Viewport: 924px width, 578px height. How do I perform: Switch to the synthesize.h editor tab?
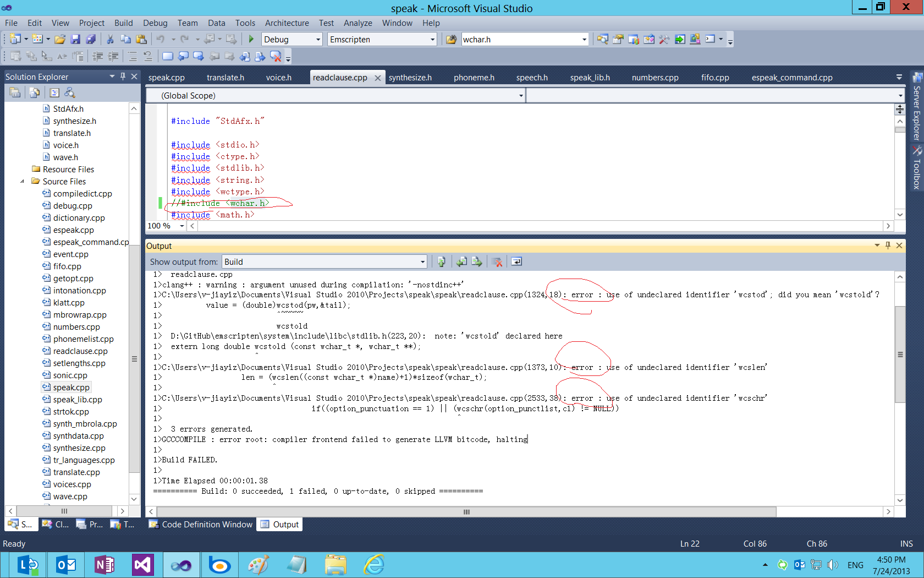410,78
